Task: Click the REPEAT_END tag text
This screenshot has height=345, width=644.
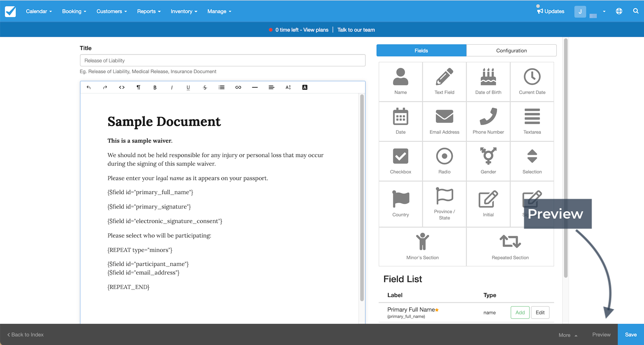Action: [x=128, y=287]
